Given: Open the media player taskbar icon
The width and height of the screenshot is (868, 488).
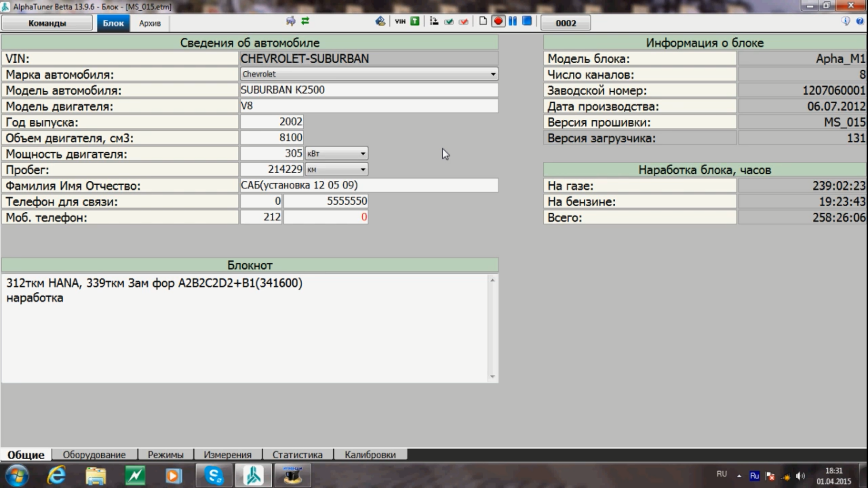Looking at the screenshot, I should click(174, 476).
